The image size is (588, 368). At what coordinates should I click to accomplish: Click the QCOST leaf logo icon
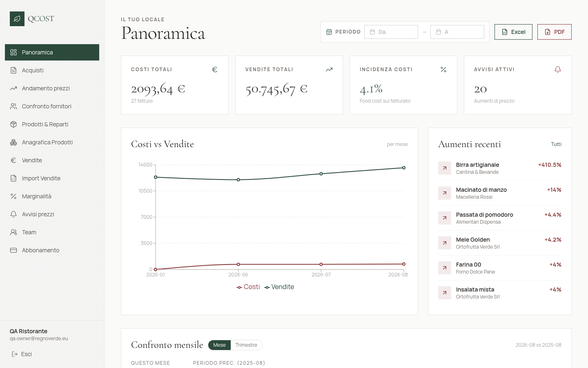pyautogui.click(x=17, y=19)
